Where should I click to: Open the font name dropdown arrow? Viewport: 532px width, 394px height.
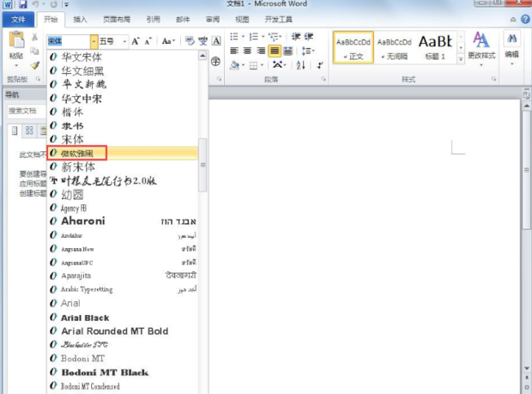pyautogui.click(x=94, y=42)
